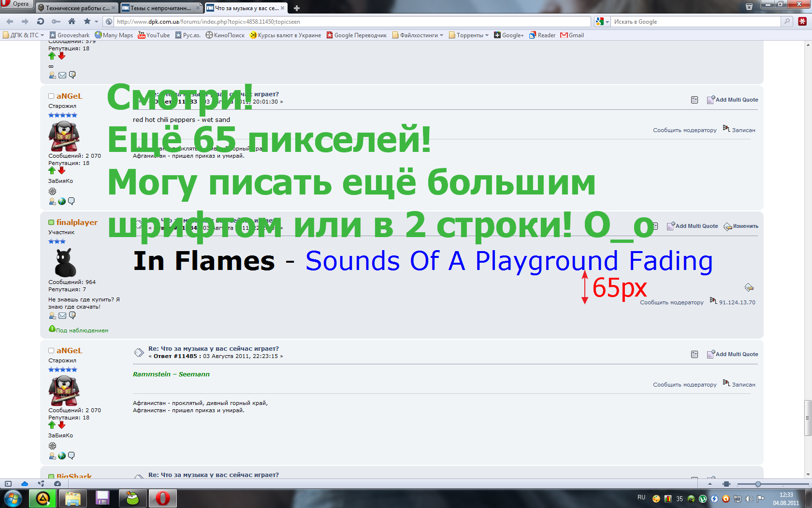The height and width of the screenshot is (508, 812).
Task: Open the password wand key icon
Action: coord(56,21)
